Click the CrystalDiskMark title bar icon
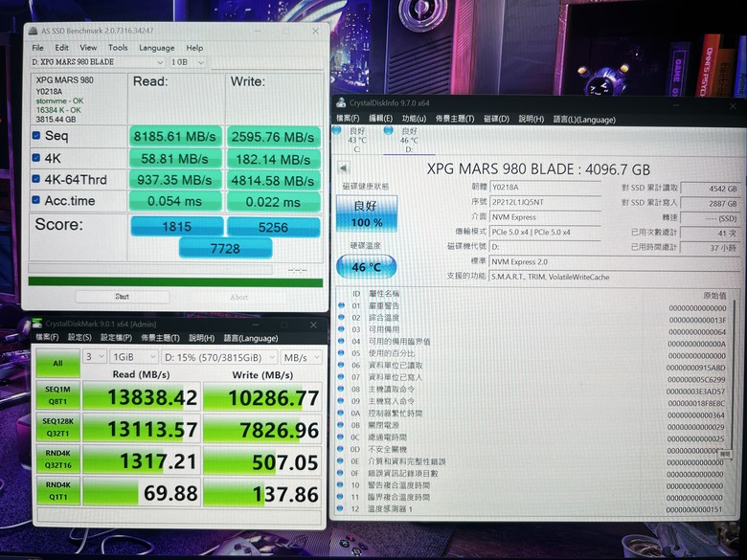The image size is (747, 560). 37,324
